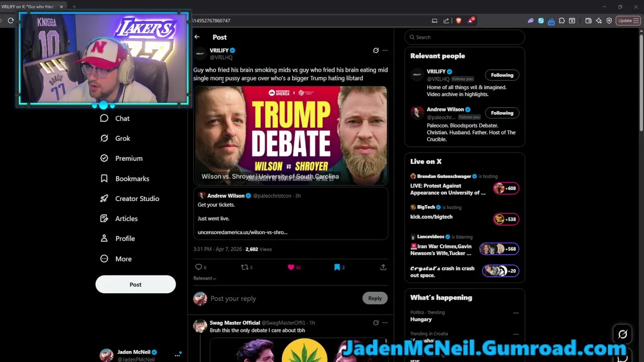Remove bookmark with the blue bookmark icon
This screenshot has width=644, height=362.
[x=337, y=267]
